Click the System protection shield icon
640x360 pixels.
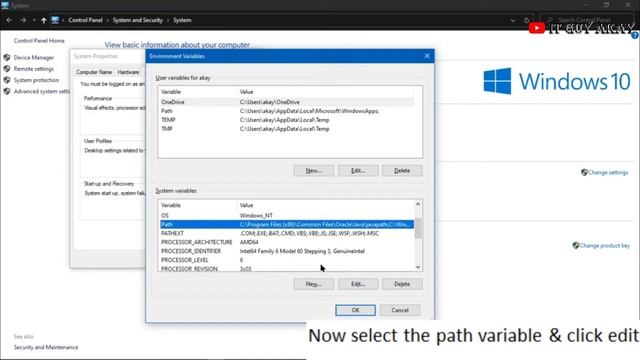(x=7, y=80)
